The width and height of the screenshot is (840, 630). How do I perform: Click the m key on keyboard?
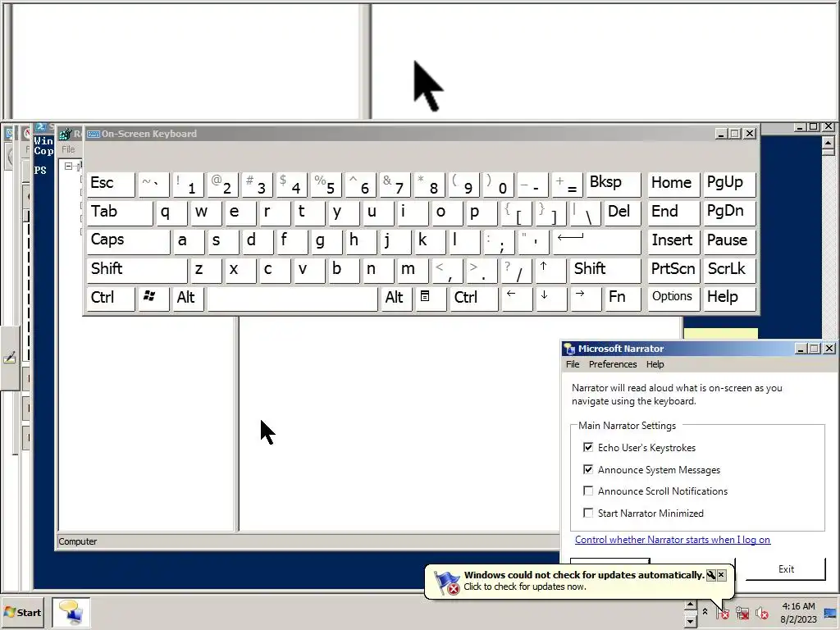point(413,269)
